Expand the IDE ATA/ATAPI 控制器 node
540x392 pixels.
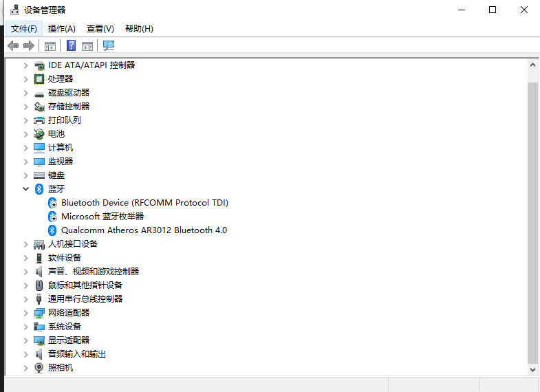point(26,65)
